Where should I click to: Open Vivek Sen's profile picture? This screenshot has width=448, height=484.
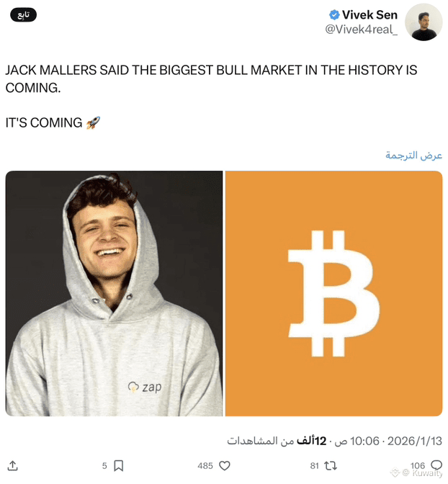[x=424, y=22]
